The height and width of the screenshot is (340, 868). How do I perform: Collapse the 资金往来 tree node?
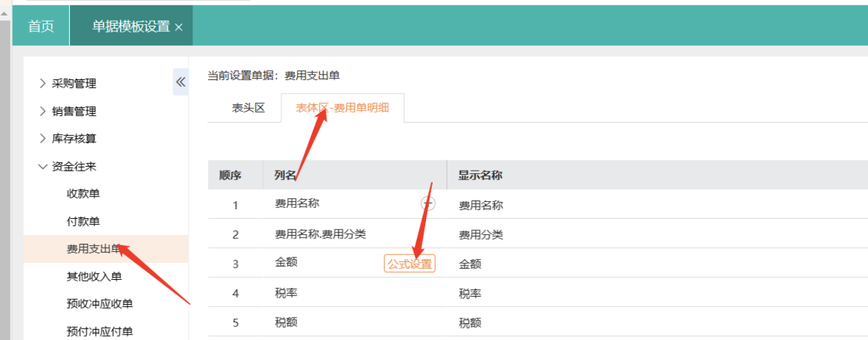click(43, 166)
